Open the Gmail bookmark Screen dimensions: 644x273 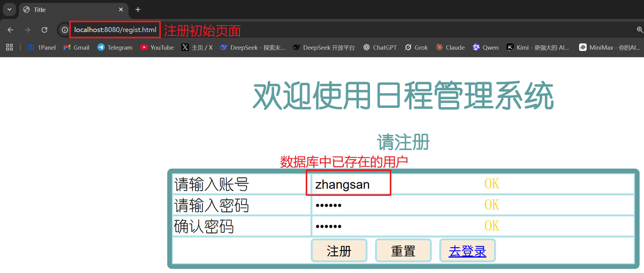(77, 47)
